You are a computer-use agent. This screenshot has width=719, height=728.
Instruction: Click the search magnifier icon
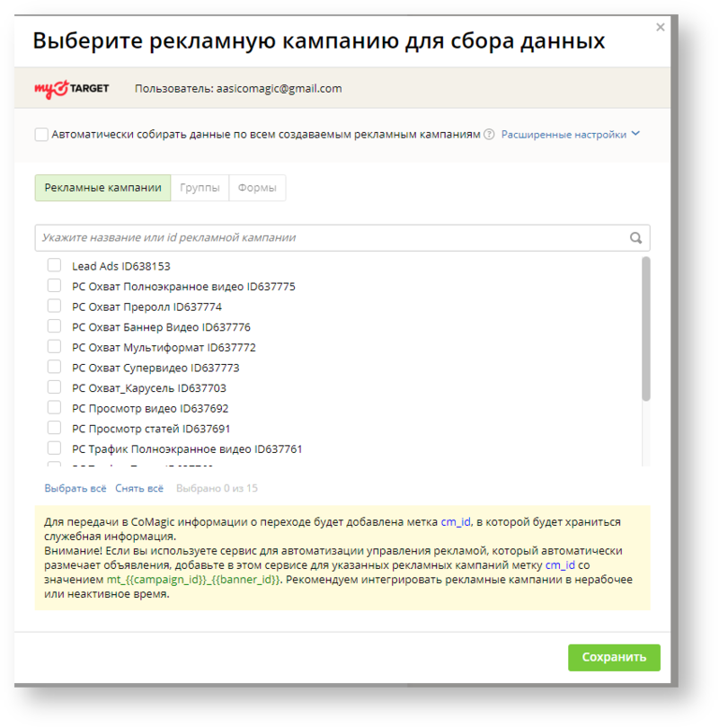click(635, 238)
